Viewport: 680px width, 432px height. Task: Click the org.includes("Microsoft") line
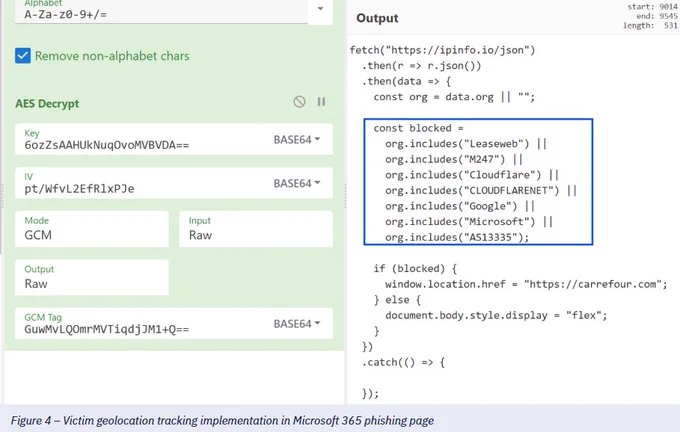pyautogui.click(x=469, y=222)
